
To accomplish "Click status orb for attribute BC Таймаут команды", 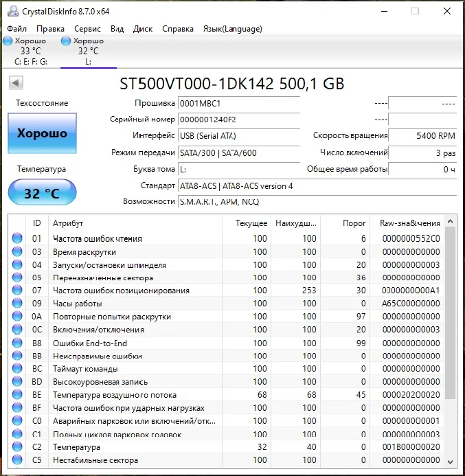I will point(17,369).
